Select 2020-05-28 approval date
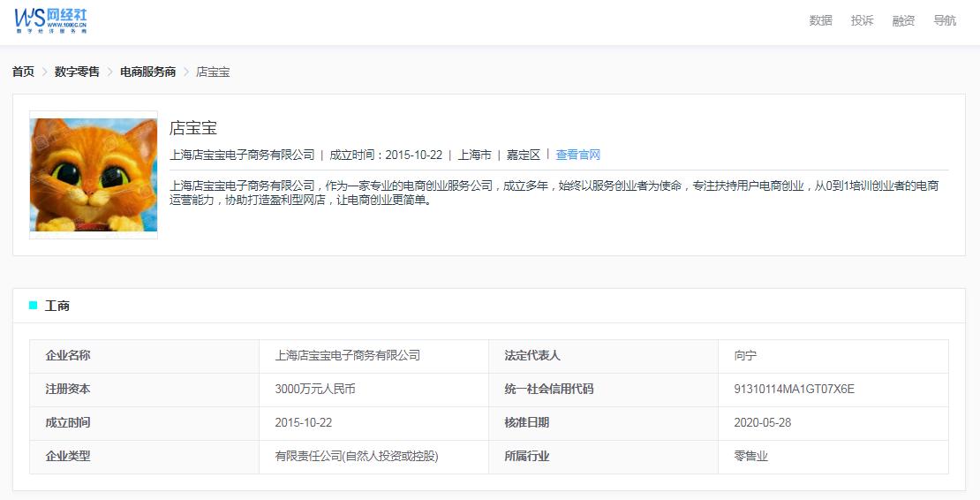The image size is (980, 500). pyautogui.click(x=833, y=424)
